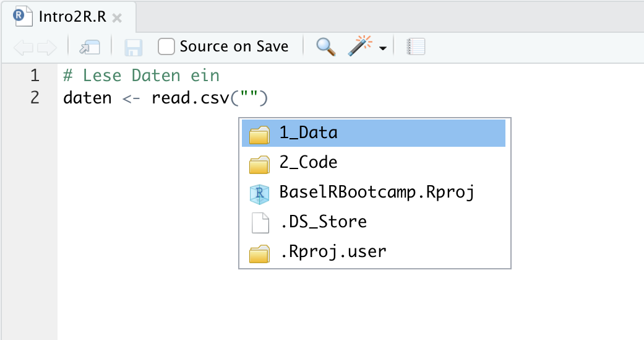
Task: Click the go forward arrow in toolbar
Action: coord(47,47)
